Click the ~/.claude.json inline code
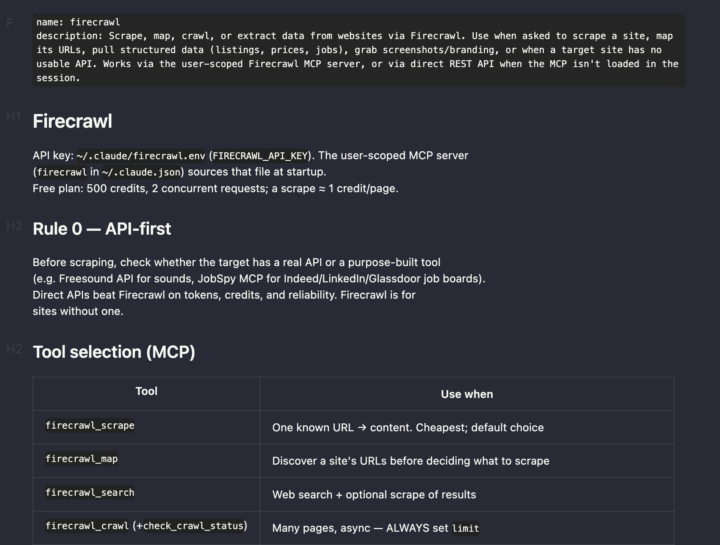This screenshot has width=720, height=545. tap(142, 172)
